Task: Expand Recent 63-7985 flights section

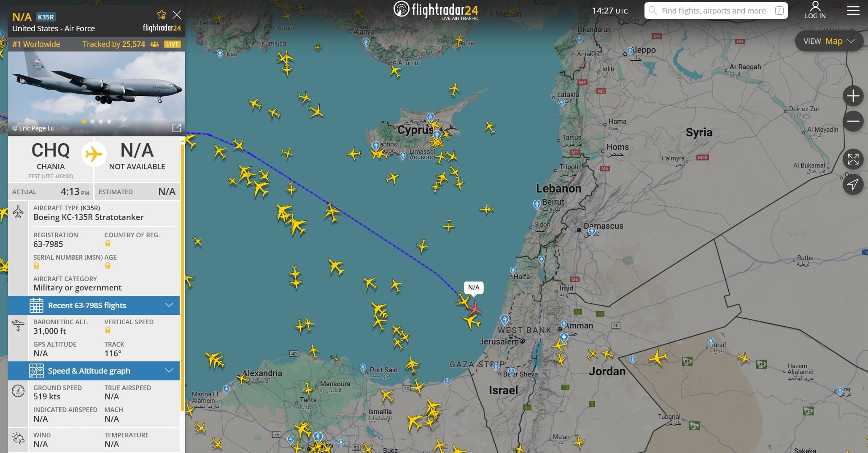Action: coord(94,305)
